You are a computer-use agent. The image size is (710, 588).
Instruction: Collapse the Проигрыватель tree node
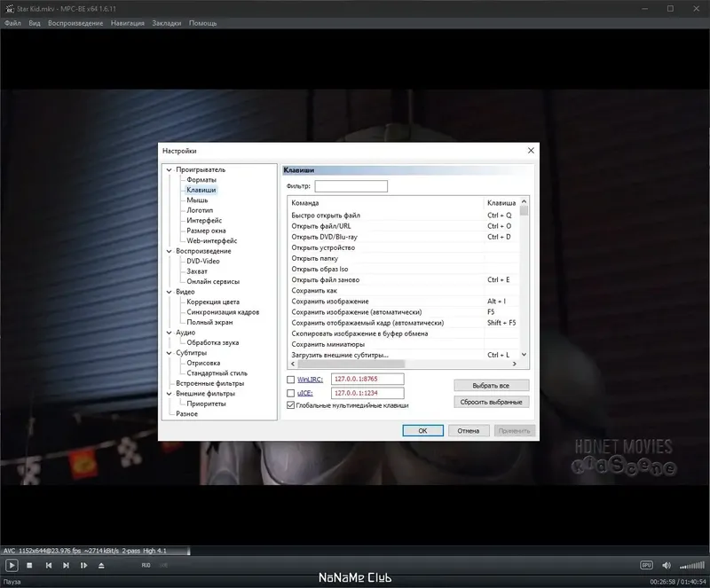click(169, 169)
